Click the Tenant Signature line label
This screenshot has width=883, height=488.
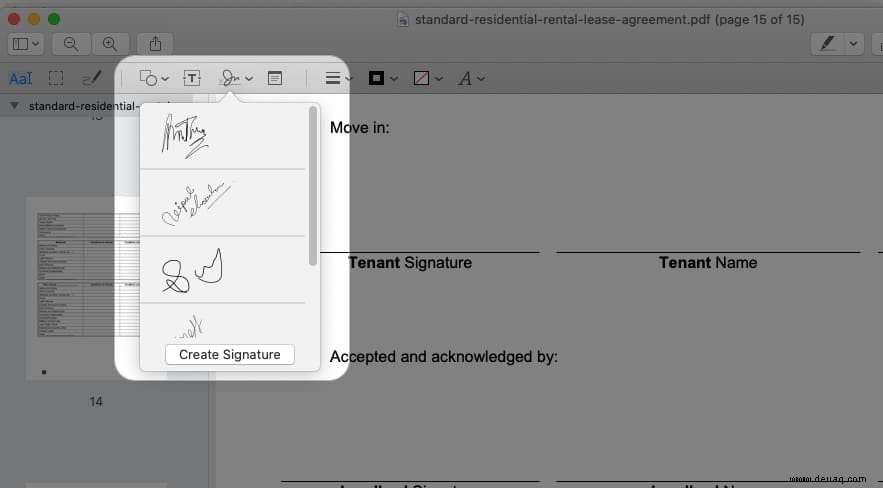click(x=410, y=263)
